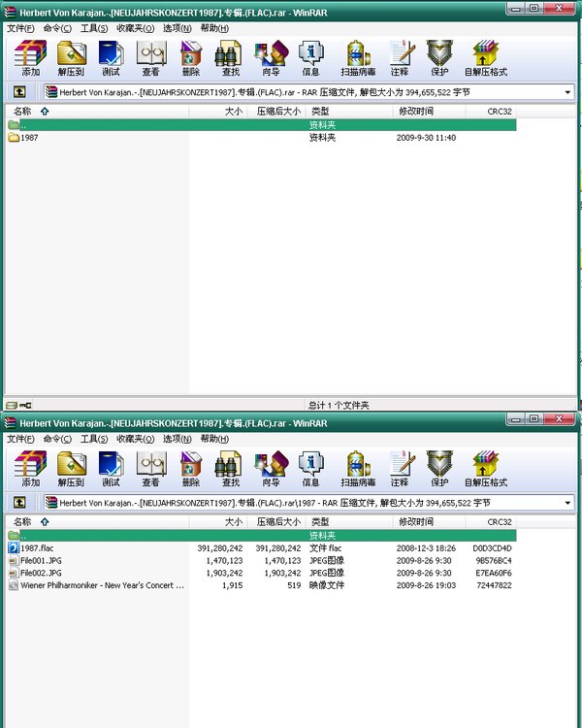Sort by 名称 column in upper window
The image size is (582, 728).
point(97,111)
